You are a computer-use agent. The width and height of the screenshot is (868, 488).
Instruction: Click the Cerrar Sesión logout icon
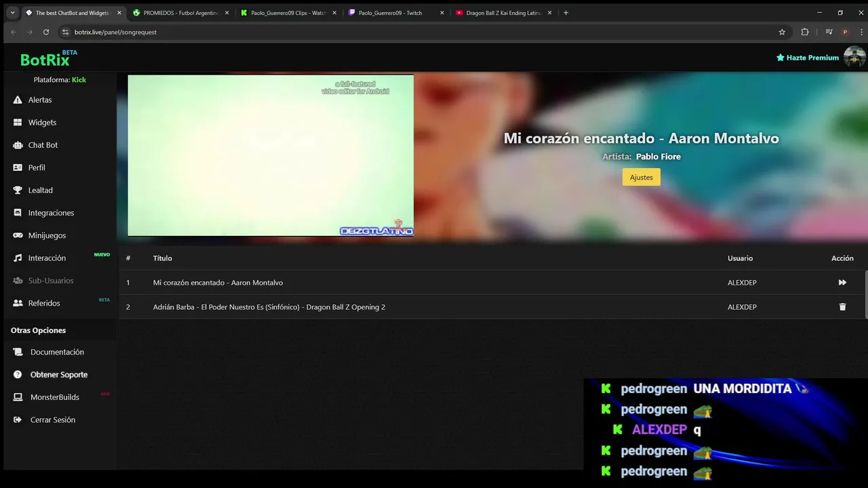pos(18,420)
